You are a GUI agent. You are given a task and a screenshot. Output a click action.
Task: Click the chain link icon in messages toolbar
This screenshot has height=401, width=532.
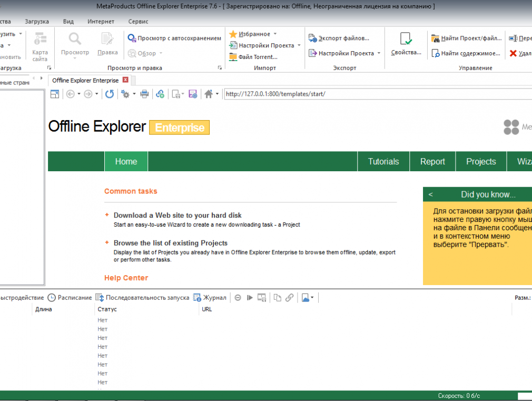coord(289,298)
